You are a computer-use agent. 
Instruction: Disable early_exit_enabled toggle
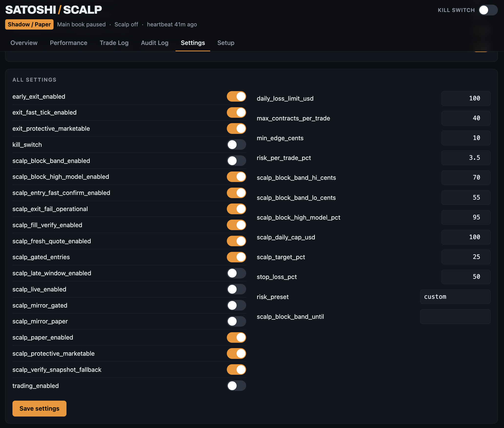click(x=236, y=96)
